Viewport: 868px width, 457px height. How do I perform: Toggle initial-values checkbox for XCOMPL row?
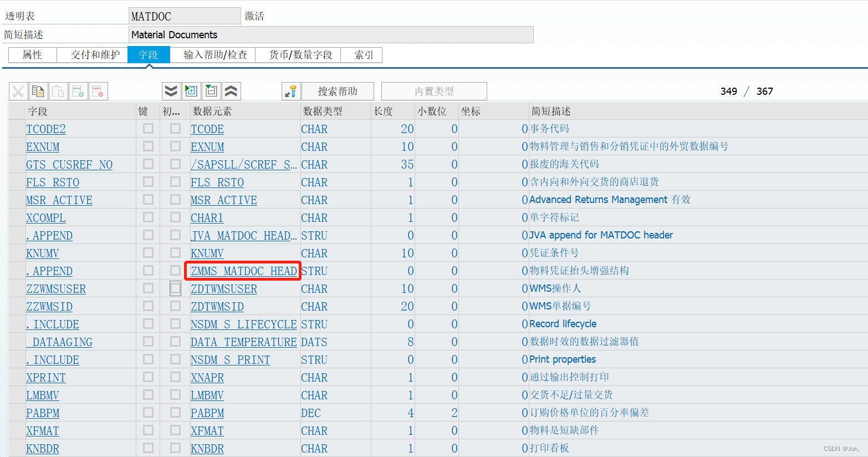point(175,217)
